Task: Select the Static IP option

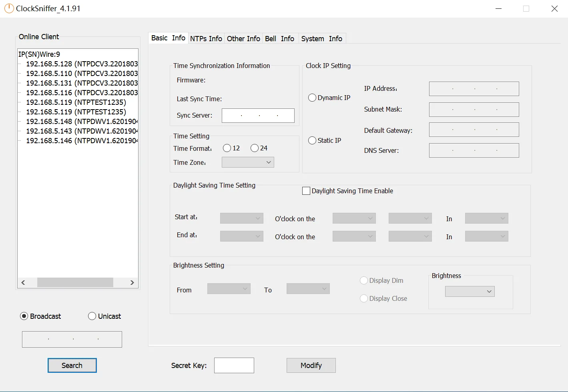Action: pos(312,141)
